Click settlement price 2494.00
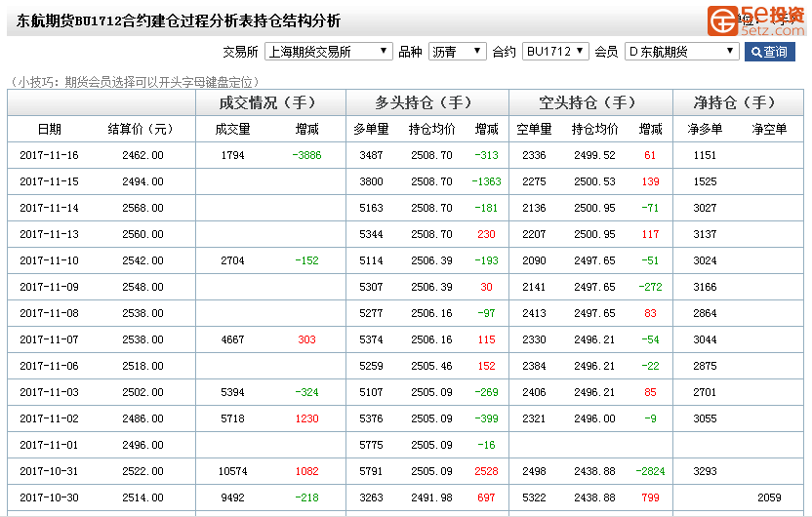The image size is (812, 517). (x=142, y=181)
